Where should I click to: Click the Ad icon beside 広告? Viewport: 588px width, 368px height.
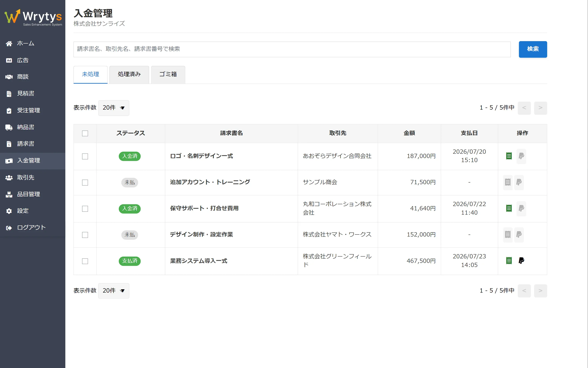click(x=9, y=60)
